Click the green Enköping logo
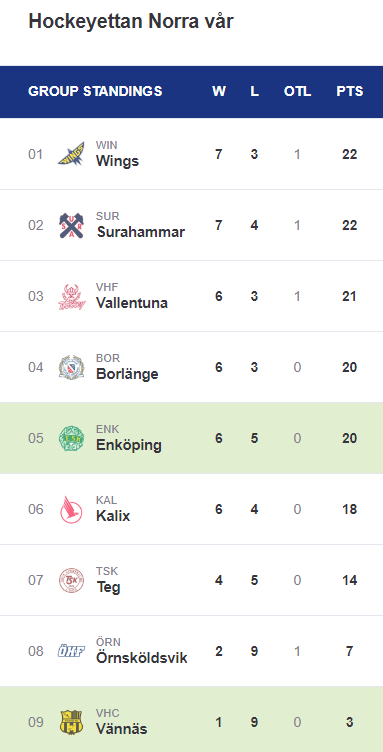The image size is (383, 752). [71, 438]
